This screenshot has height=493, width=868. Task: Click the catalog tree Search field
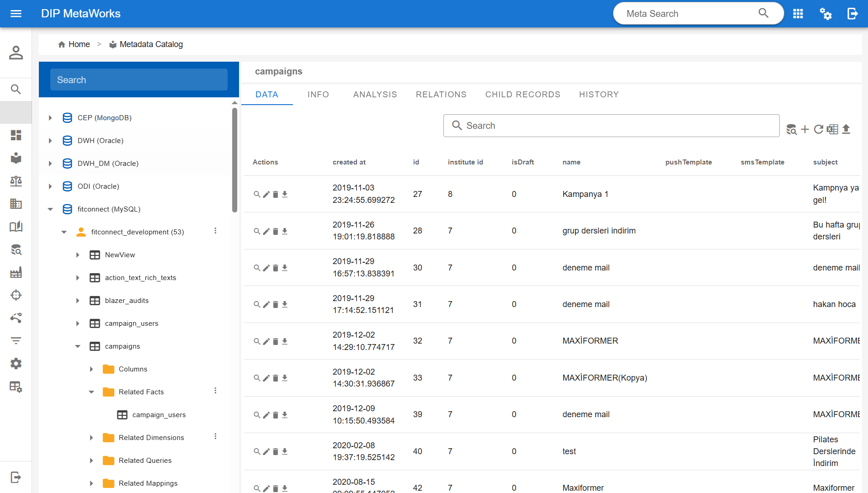pos(138,80)
